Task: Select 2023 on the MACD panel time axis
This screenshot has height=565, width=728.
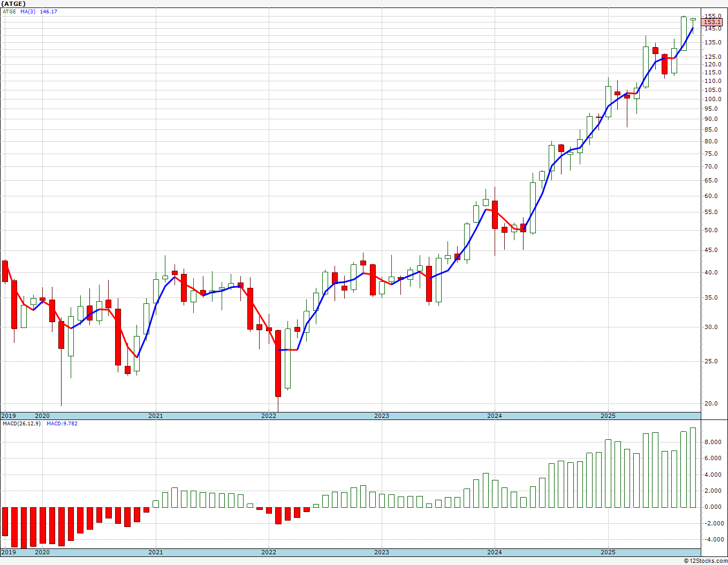Action: pyautogui.click(x=382, y=552)
